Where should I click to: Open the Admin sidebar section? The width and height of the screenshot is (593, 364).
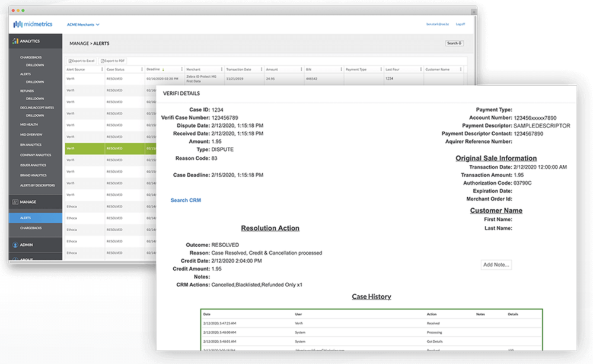[x=36, y=245]
